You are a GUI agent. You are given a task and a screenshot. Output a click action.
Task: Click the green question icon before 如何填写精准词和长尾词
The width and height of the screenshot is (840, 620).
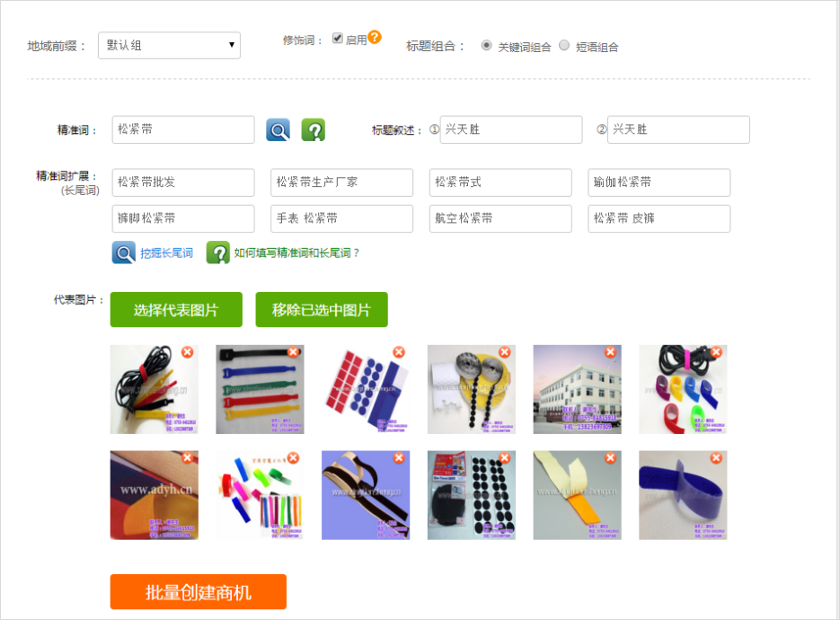point(217,252)
